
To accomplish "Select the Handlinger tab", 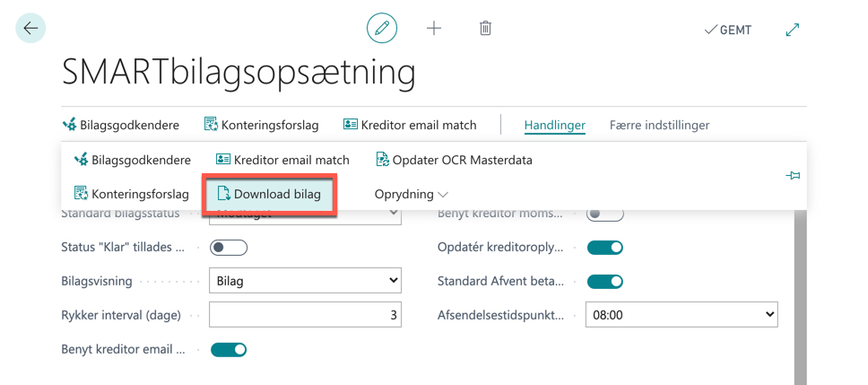I will pyautogui.click(x=555, y=126).
